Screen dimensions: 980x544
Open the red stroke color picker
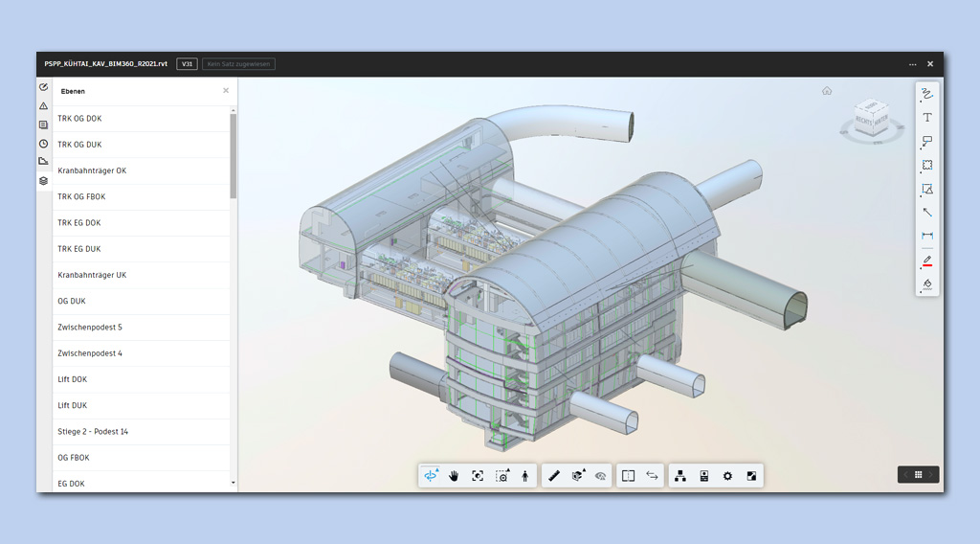[x=927, y=261]
